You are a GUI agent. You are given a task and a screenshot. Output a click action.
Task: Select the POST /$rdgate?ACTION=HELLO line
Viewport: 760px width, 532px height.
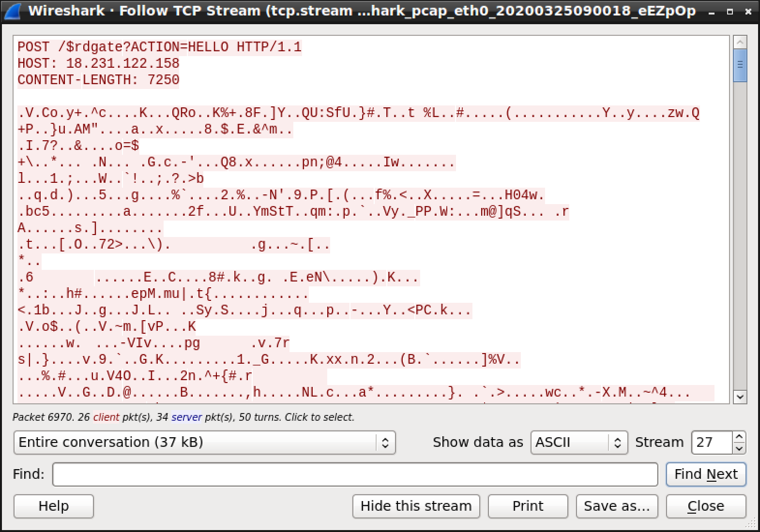point(159,47)
